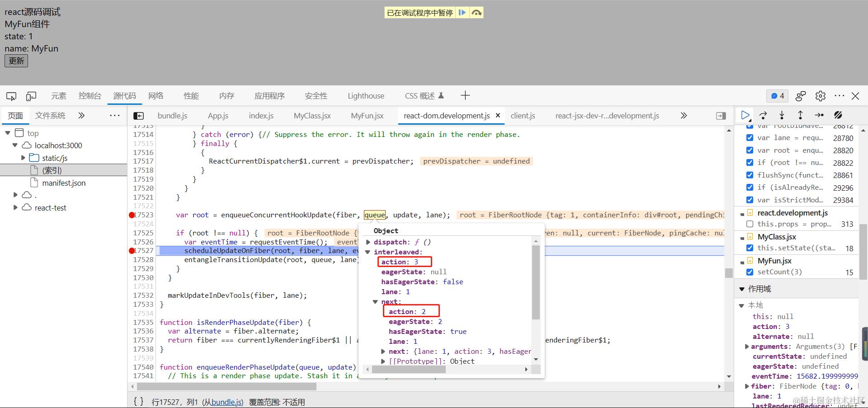The width and height of the screenshot is (868, 408).
Task: Collapse the 本地 local scope group
Action: point(741,305)
